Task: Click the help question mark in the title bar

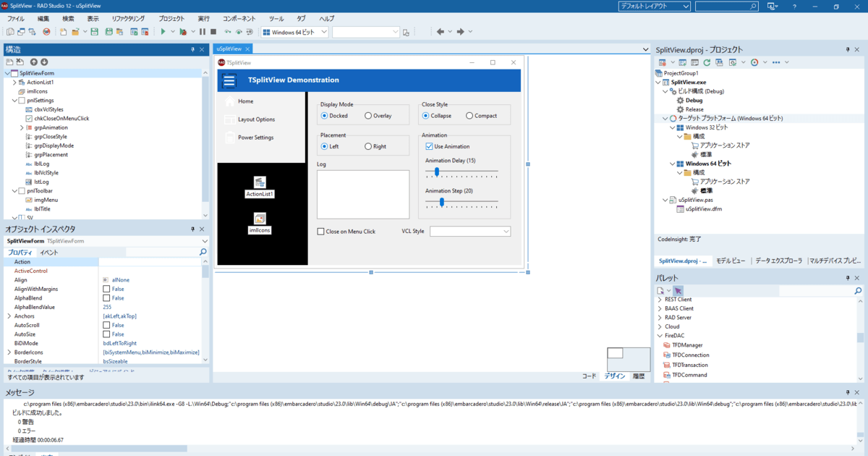Action: pos(793,7)
